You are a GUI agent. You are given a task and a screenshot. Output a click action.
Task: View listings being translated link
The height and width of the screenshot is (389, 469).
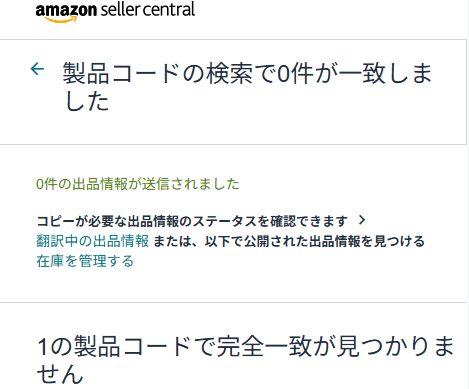tap(93, 241)
